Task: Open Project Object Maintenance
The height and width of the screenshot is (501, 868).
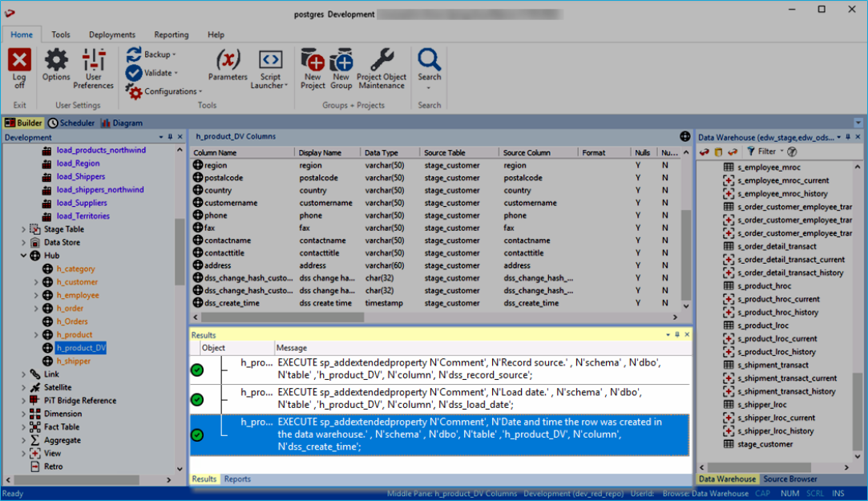Action: (x=382, y=61)
